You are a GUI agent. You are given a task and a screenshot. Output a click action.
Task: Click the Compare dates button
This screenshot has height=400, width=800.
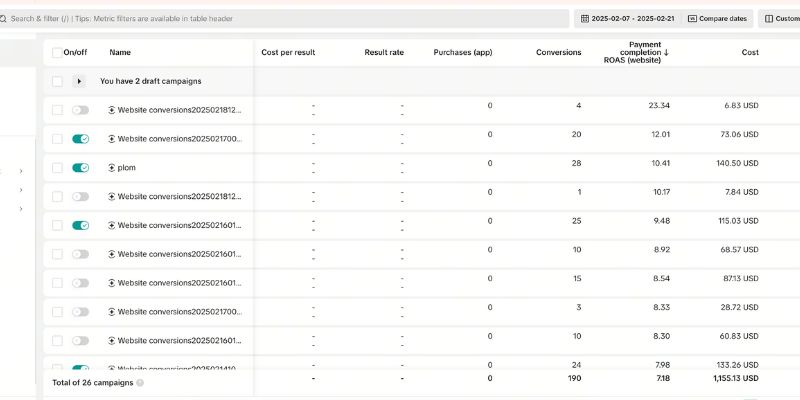click(x=717, y=19)
